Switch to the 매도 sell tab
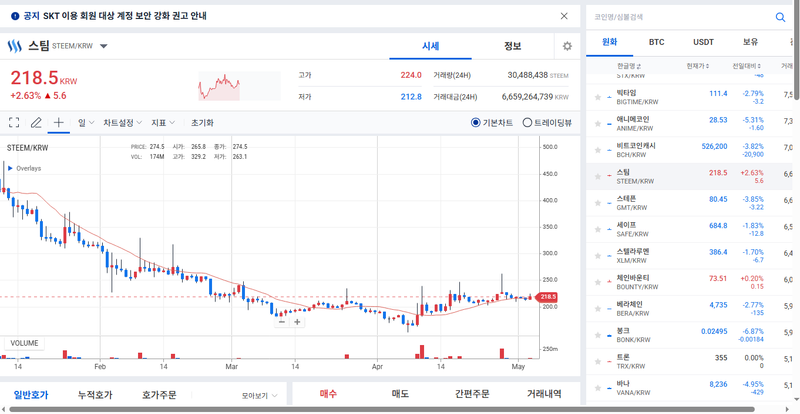 tap(400, 394)
